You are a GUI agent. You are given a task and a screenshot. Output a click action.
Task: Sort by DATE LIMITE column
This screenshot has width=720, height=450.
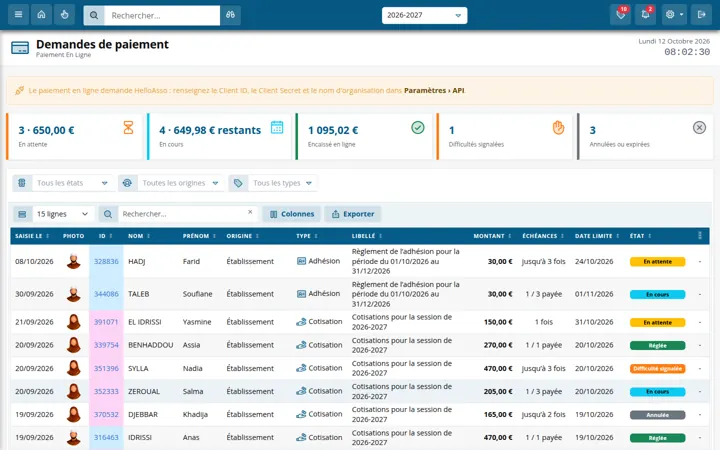[597, 236]
